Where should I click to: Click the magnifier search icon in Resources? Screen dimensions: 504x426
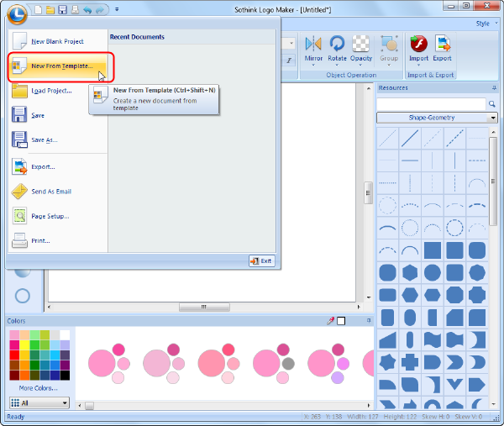click(491, 104)
